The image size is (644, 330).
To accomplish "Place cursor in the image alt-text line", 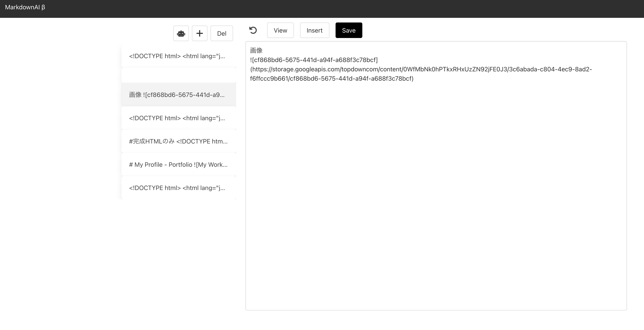I will (314, 60).
